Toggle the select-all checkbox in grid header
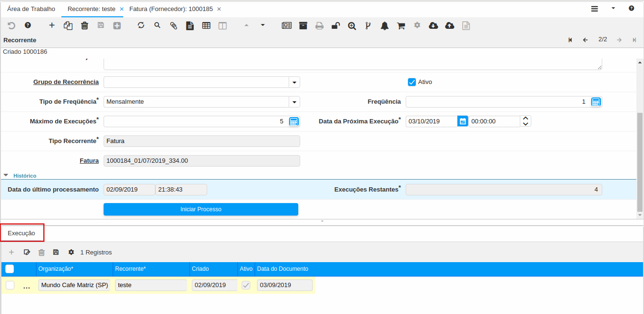Image resolution: width=644 pixels, height=314 pixels. (x=10, y=269)
